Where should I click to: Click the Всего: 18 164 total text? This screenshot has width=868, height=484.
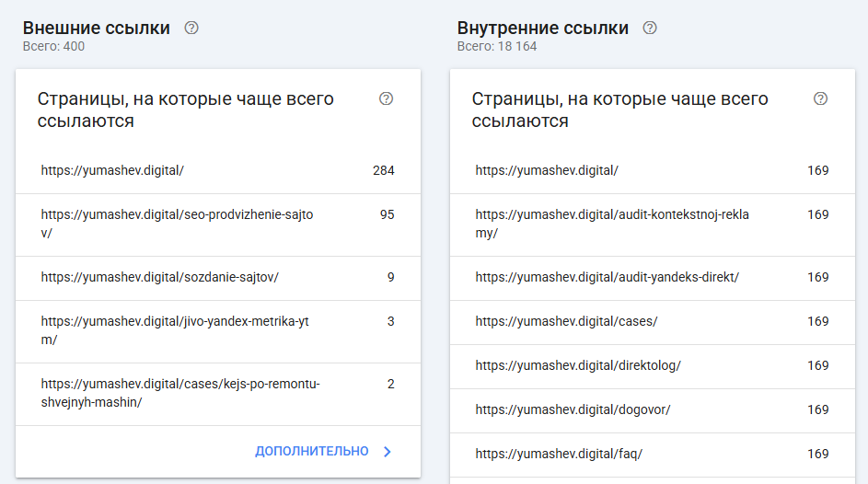pyautogui.click(x=497, y=46)
